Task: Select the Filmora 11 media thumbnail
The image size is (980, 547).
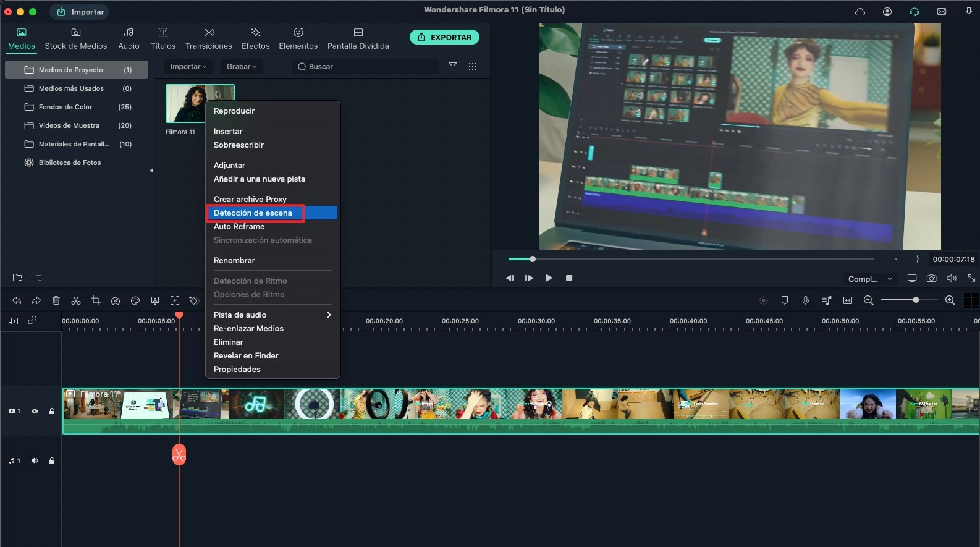Action: 200,103
